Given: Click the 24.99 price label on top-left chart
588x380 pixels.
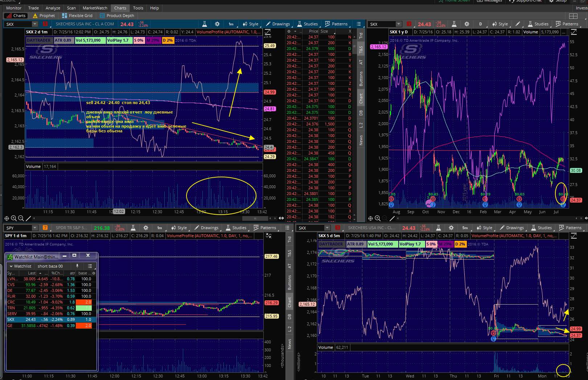Looking at the screenshot, I should point(270,92).
